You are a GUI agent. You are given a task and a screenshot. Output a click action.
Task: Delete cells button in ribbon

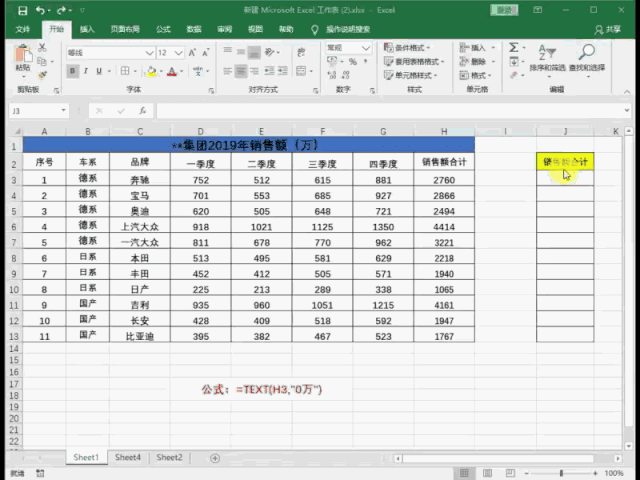tap(477, 62)
